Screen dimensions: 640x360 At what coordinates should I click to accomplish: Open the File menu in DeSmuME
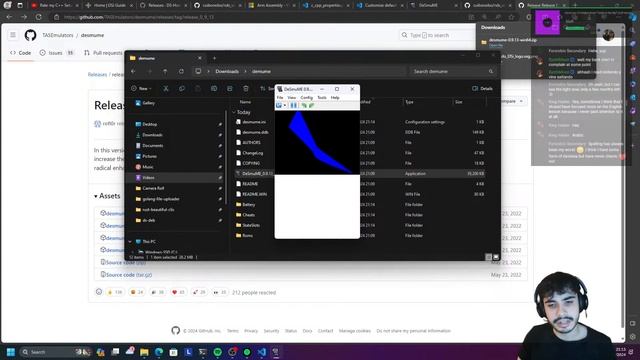coord(280,98)
